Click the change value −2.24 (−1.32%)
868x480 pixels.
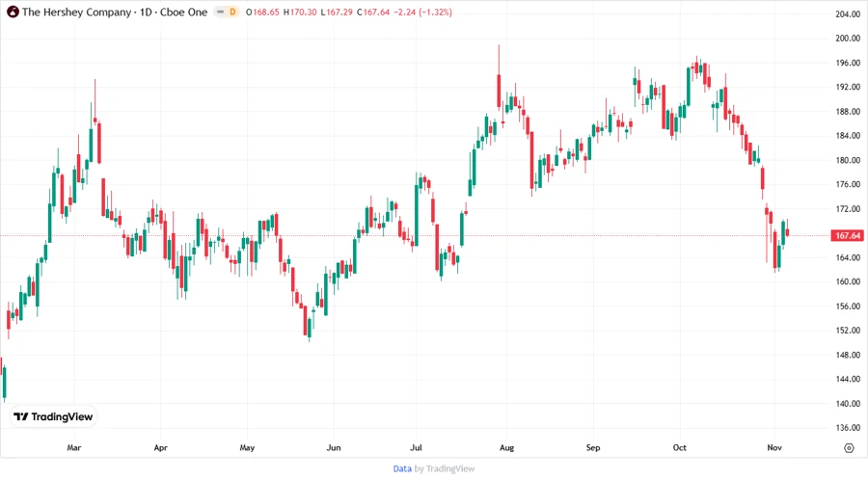423,13
